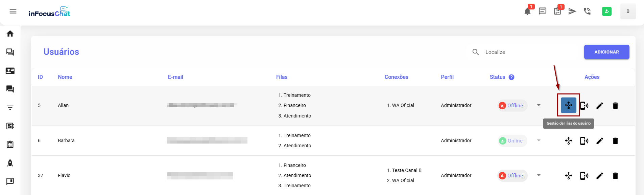Viewport: 644px width, 195px height.
Task: Click the edit pencil for Barbara
Action: pyautogui.click(x=599, y=141)
